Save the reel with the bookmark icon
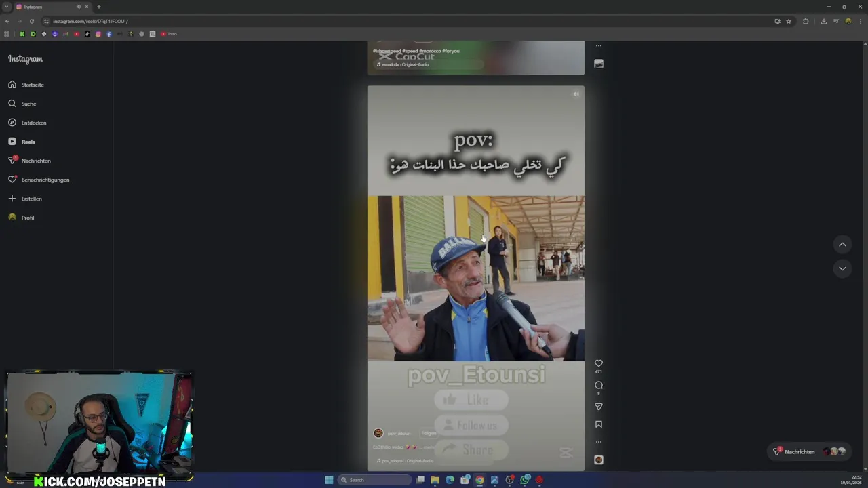 click(598, 424)
